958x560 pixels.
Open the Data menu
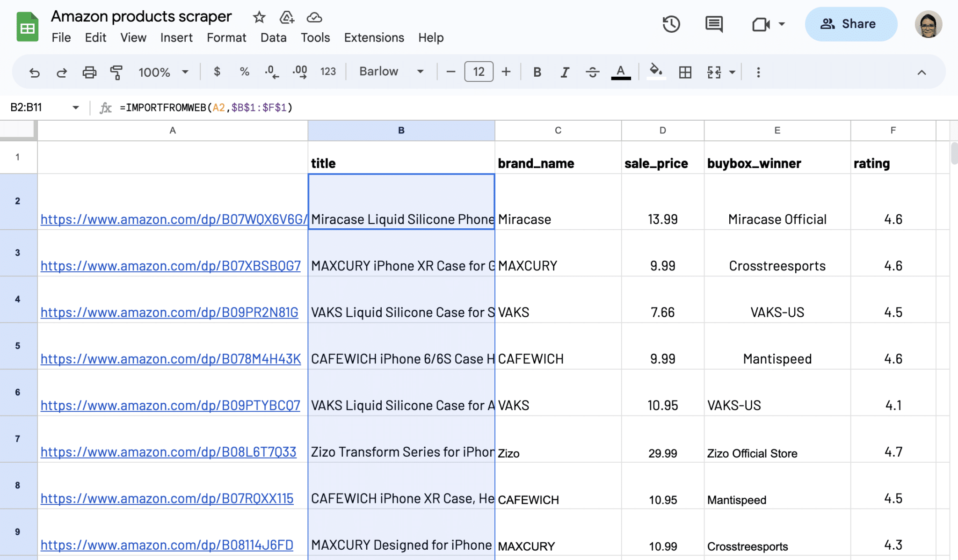[x=274, y=37]
